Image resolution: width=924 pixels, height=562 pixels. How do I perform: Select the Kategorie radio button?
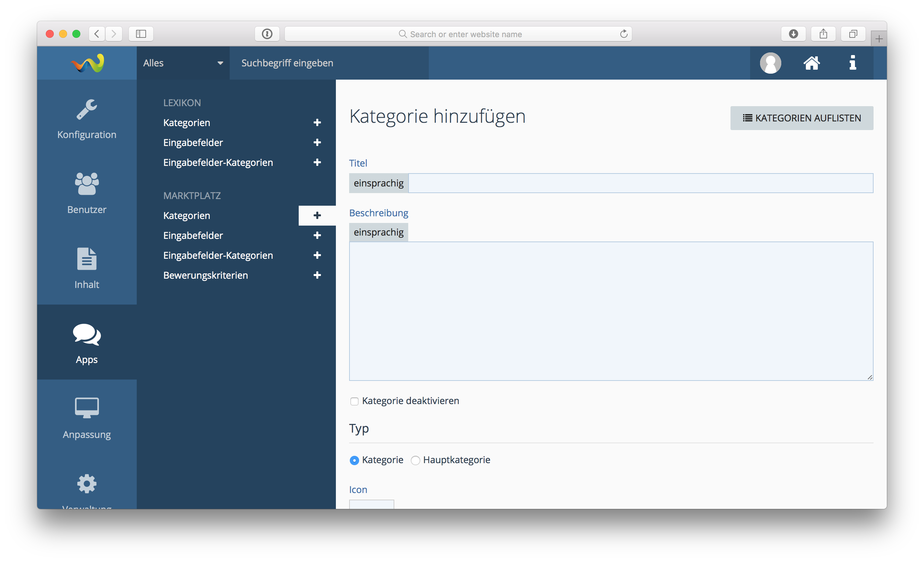tap(354, 460)
